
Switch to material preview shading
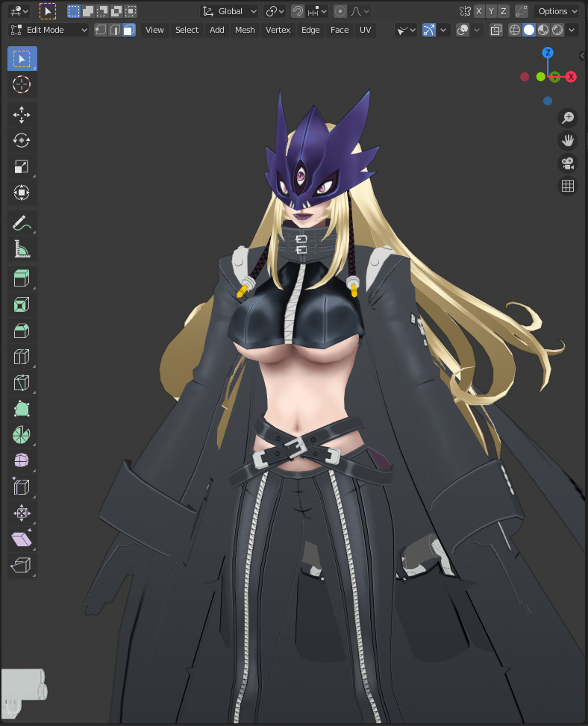click(x=543, y=30)
